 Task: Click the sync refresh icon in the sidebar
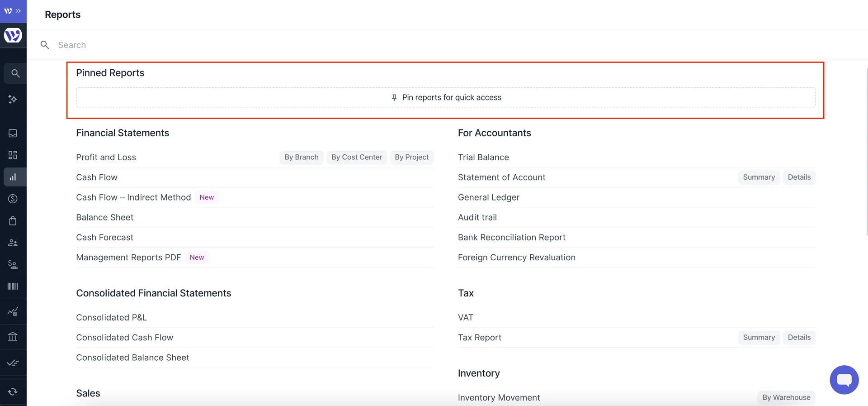click(13, 392)
